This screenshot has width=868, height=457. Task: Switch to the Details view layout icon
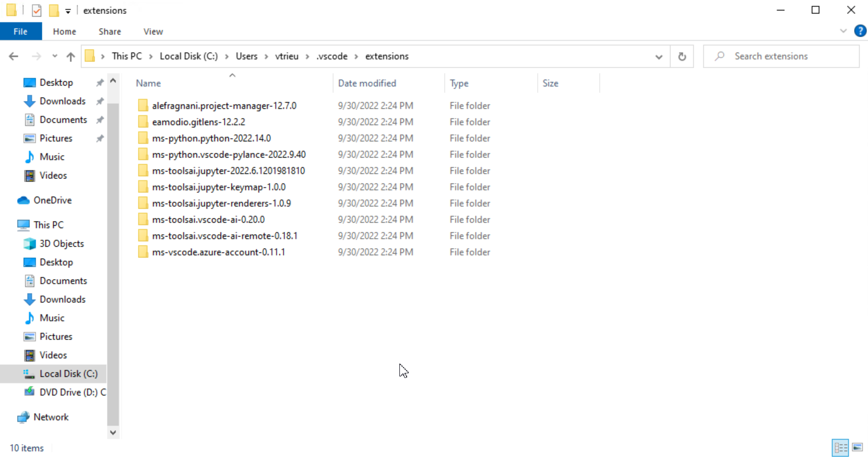841,448
